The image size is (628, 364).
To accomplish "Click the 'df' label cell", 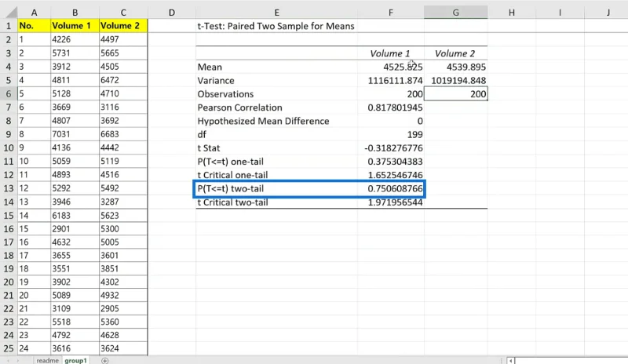I will point(277,135).
